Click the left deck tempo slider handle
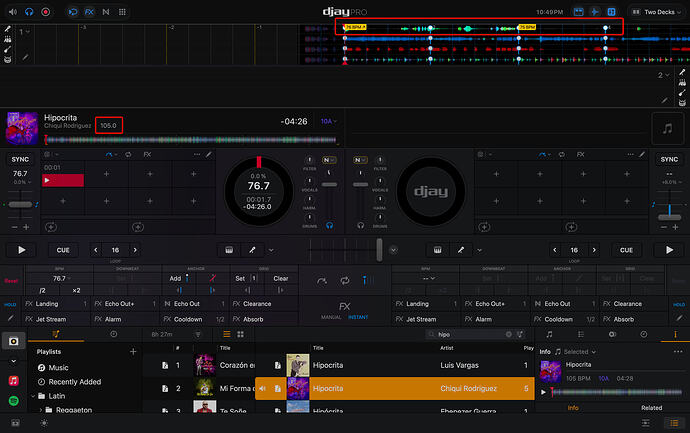The image size is (690, 433). 20,205
